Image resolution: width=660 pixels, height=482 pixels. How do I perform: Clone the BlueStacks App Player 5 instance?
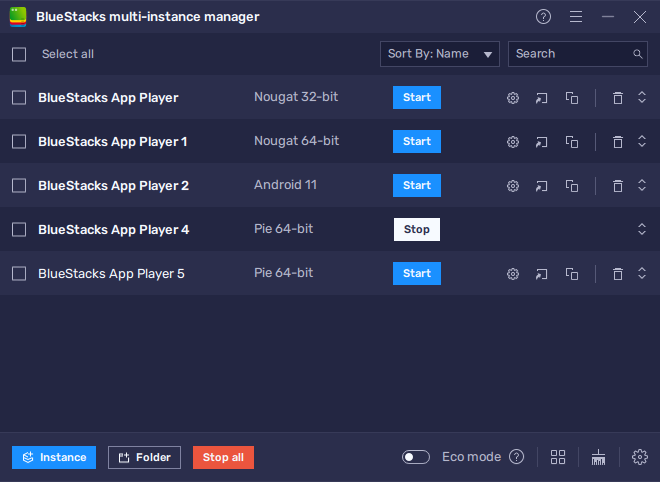[x=572, y=274]
